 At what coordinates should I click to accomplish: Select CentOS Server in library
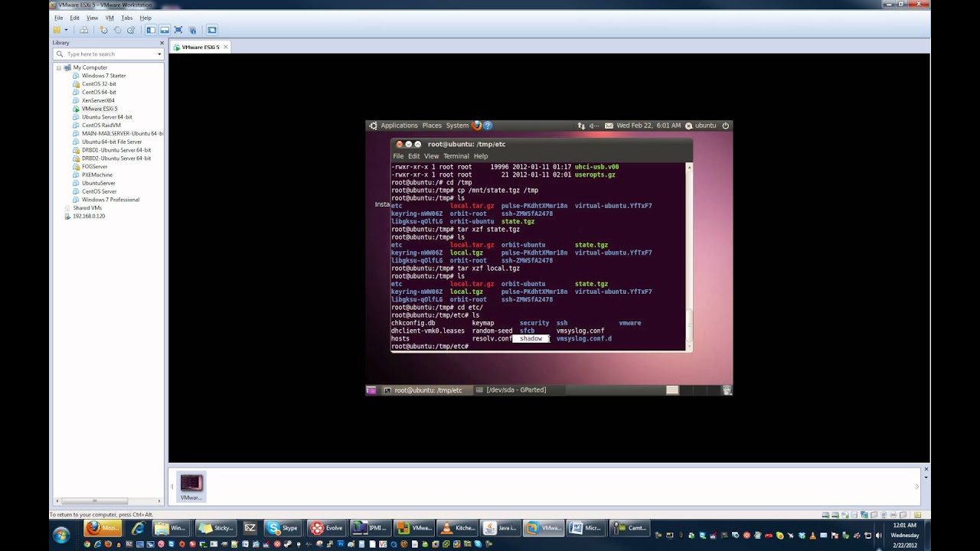tap(99, 191)
